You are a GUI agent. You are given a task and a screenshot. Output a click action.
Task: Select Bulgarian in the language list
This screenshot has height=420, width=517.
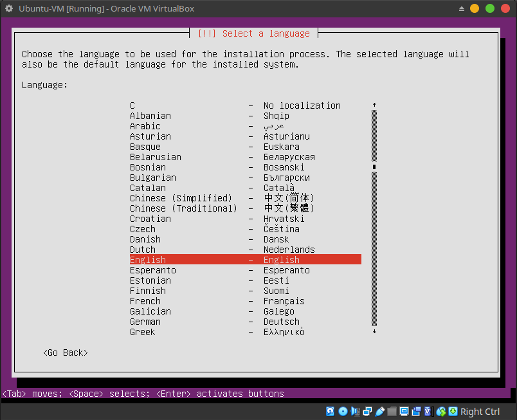pos(246,178)
